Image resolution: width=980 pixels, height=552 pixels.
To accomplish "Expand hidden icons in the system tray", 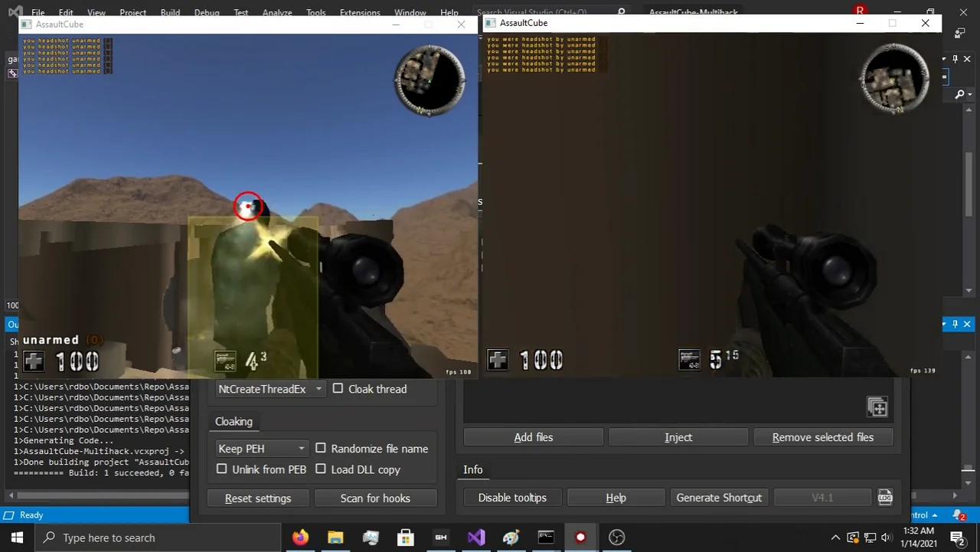I will 835,537.
